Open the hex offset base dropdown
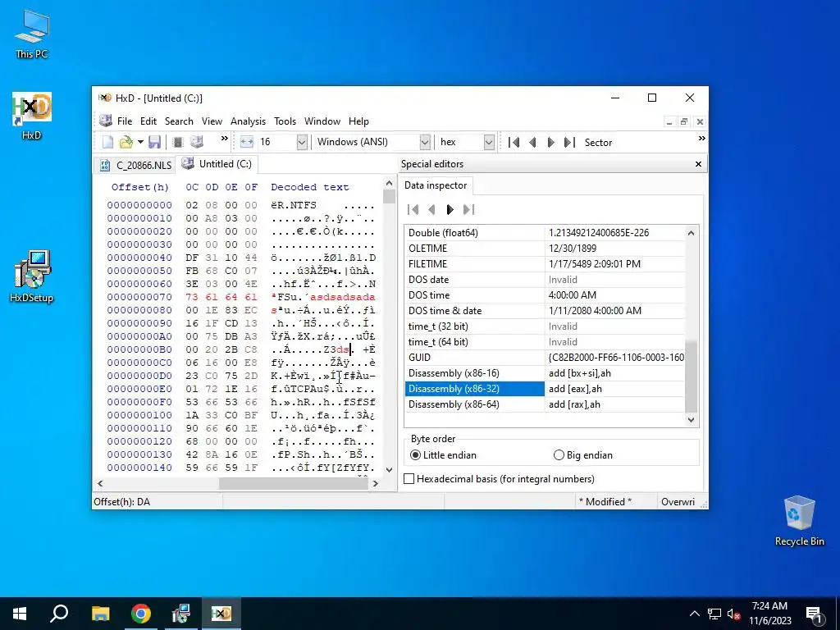This screenshot has height=630, width=840. [x=489, y=142]
